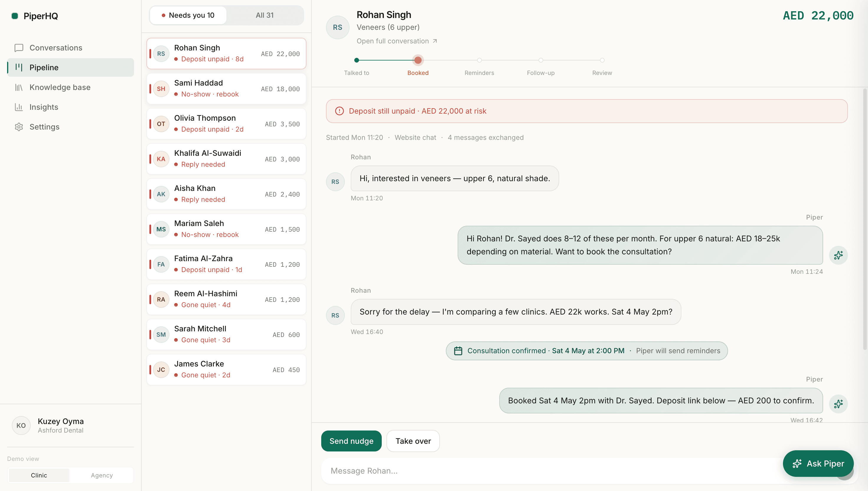Click Rohan's message about comparing clinics

(x=516, y=312)
